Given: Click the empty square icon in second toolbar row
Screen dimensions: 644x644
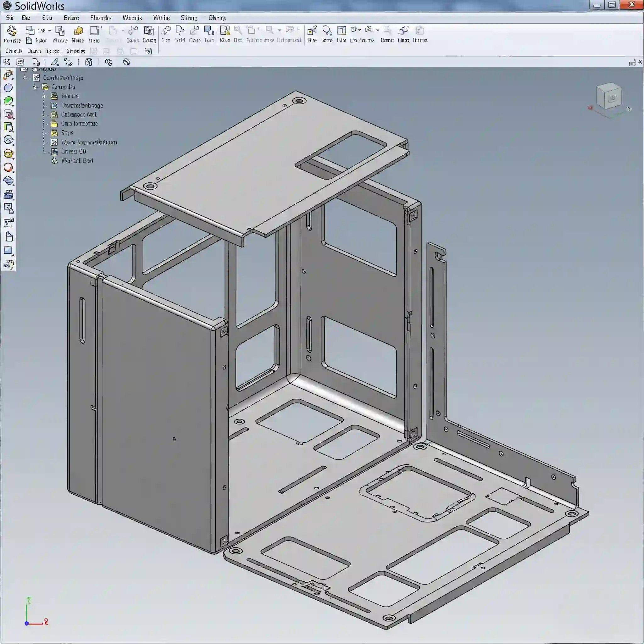Looking at the screenshot, I should click(134, 51).
